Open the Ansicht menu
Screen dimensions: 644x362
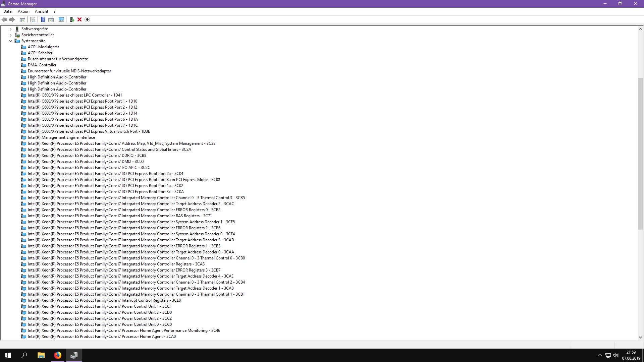[x=42, y=11]
